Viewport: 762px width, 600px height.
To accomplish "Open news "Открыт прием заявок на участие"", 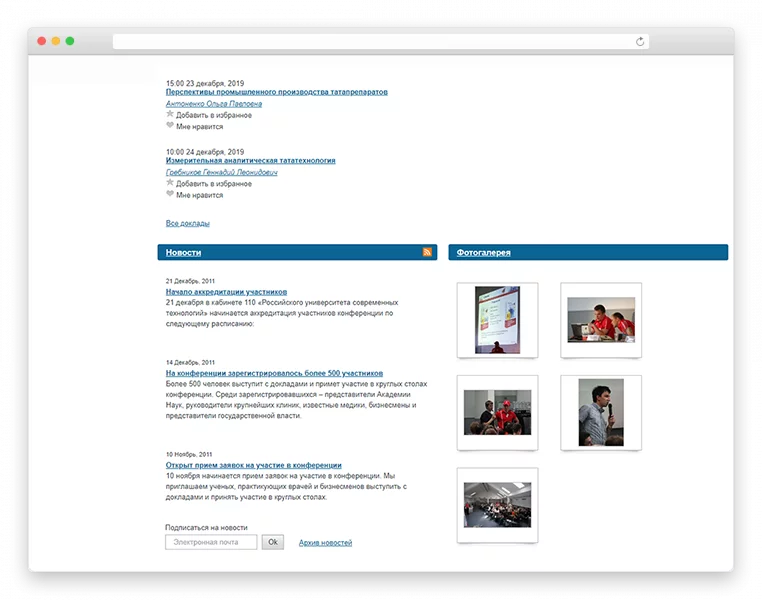I will pyautogui.click(x=253, y=465).
